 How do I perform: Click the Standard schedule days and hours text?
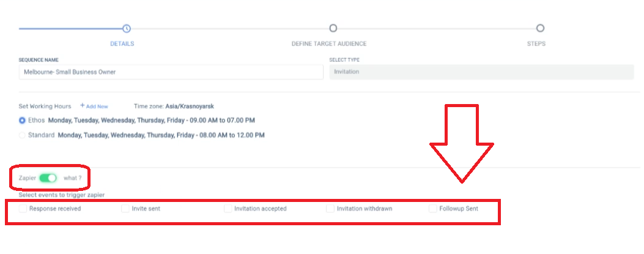[161, 135]
